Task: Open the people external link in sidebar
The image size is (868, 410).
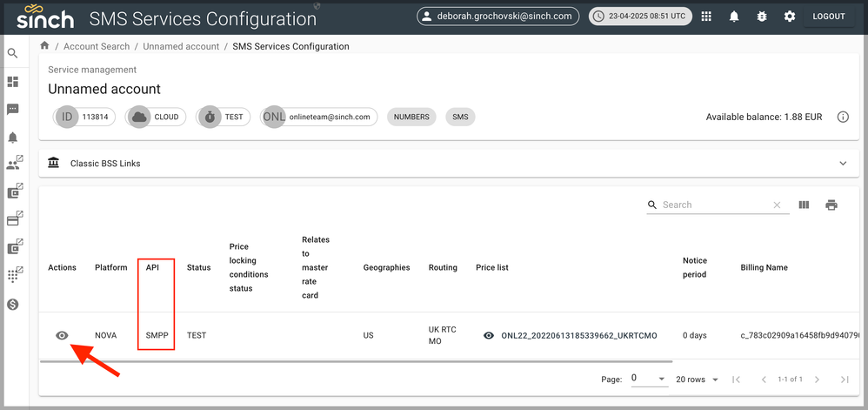Action: click(x=15, y=164)
